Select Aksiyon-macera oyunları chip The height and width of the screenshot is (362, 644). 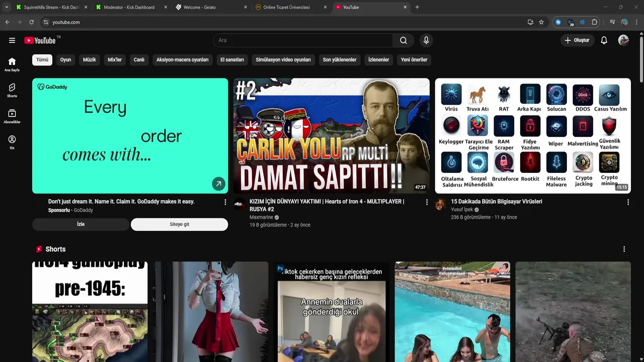(182, 60)
